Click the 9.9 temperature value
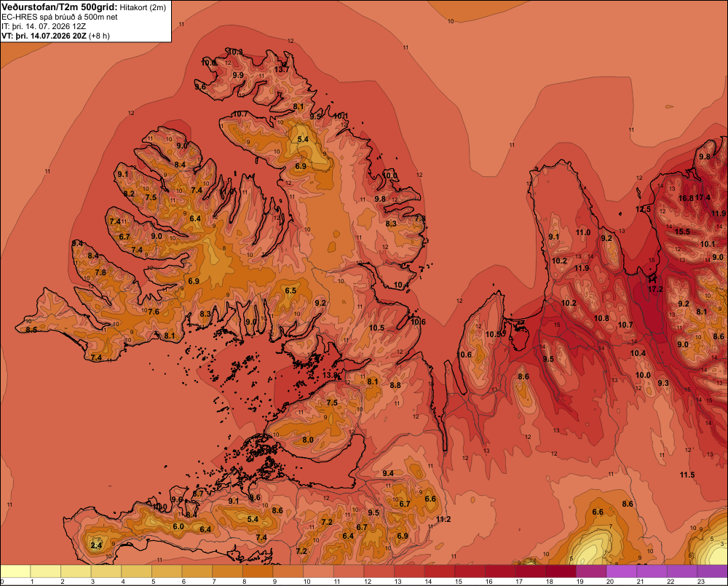Screen dimensions: 728x586 click(238, 75)
